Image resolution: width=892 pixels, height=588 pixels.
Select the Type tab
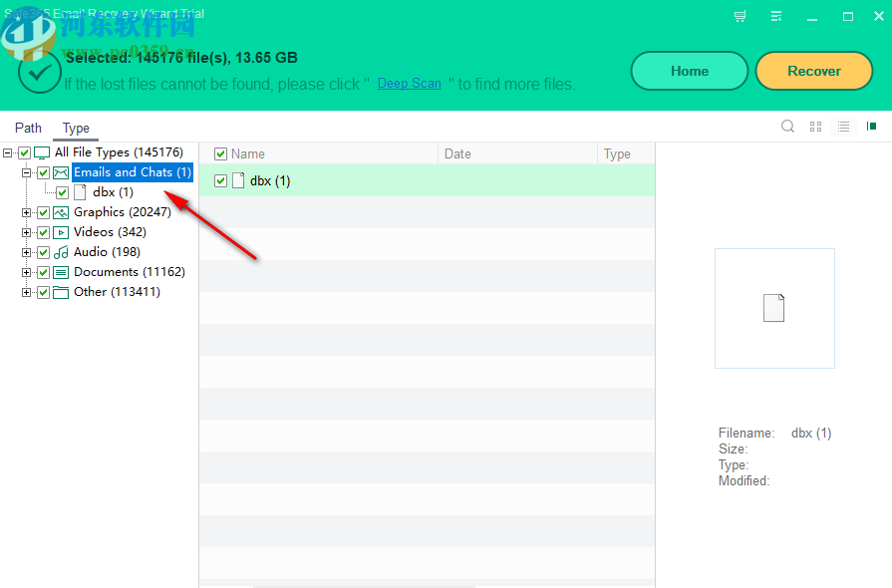75,128
